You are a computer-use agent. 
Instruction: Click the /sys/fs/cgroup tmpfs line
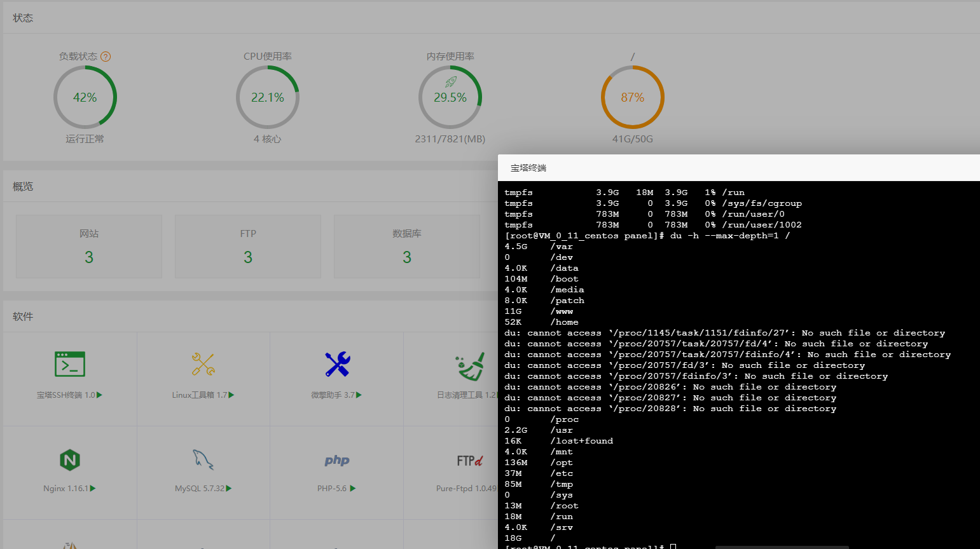[653, 203]
